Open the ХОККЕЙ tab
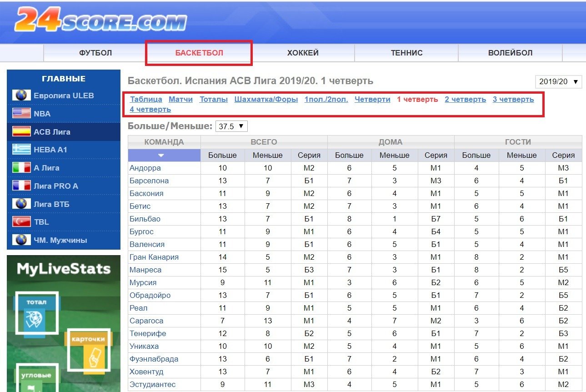This screenshot has height=392, width=586. [x=303, y=53]
